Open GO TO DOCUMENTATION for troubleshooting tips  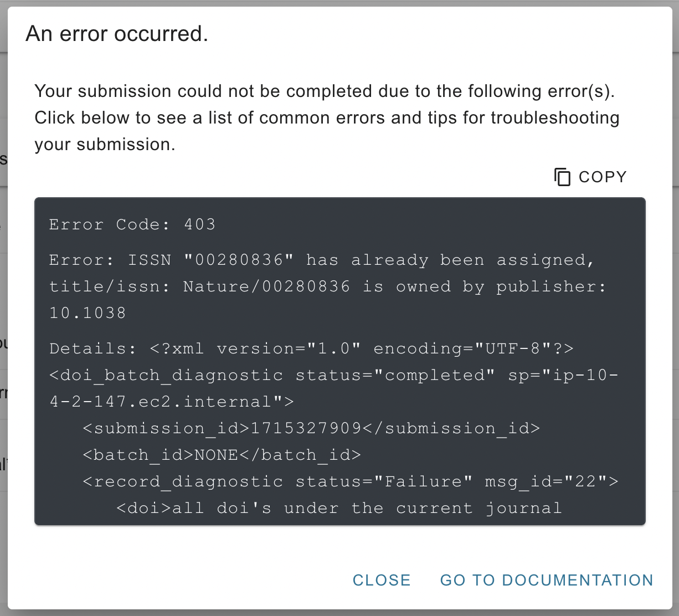[x=546, y=580]
